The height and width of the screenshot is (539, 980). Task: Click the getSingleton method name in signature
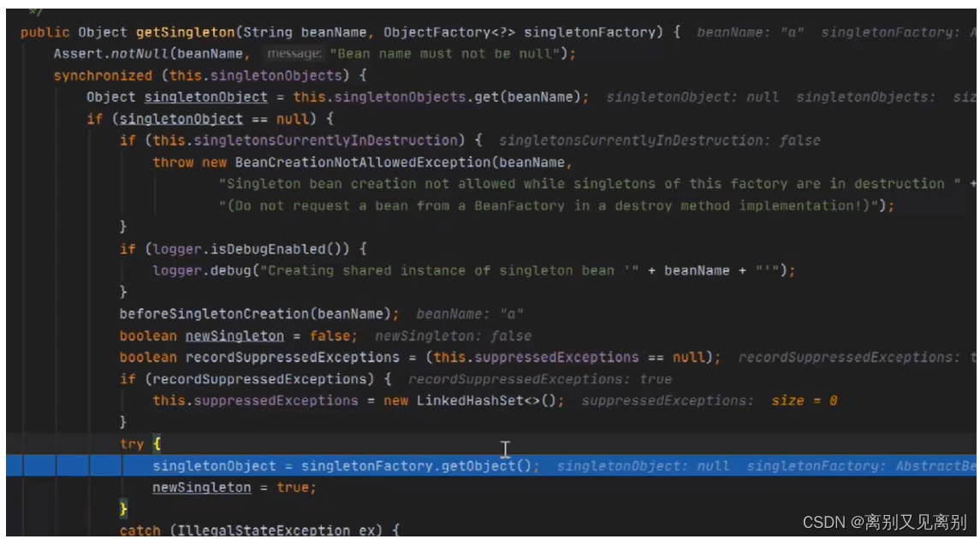[185, 33]
